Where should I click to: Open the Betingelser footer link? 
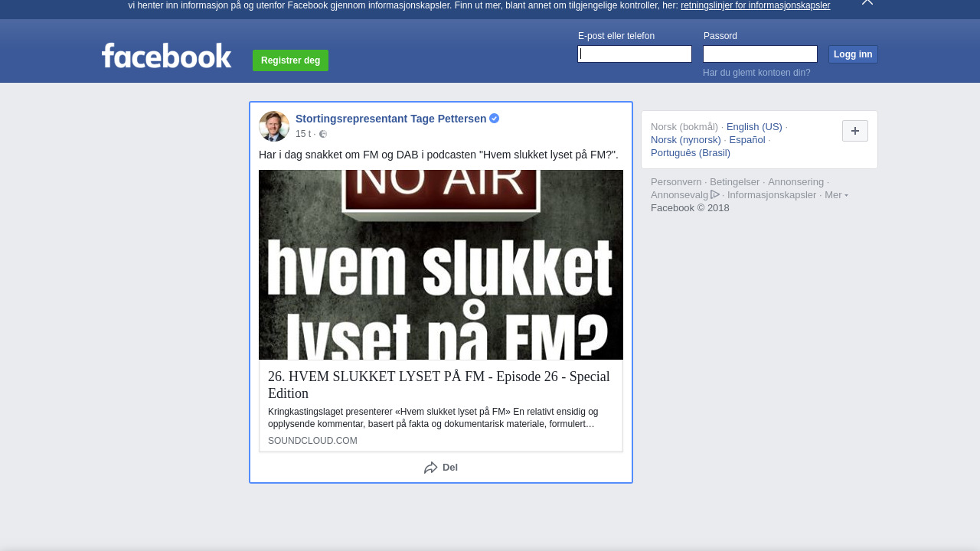735,182
